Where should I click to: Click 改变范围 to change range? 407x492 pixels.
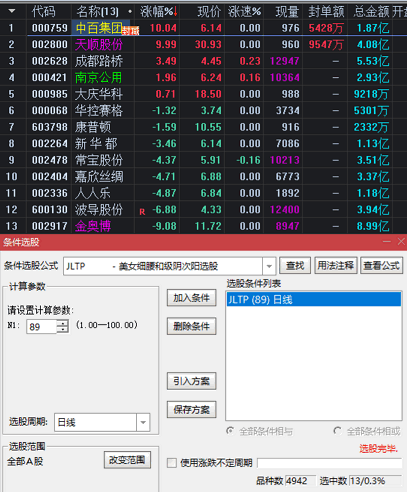point(127,460)
